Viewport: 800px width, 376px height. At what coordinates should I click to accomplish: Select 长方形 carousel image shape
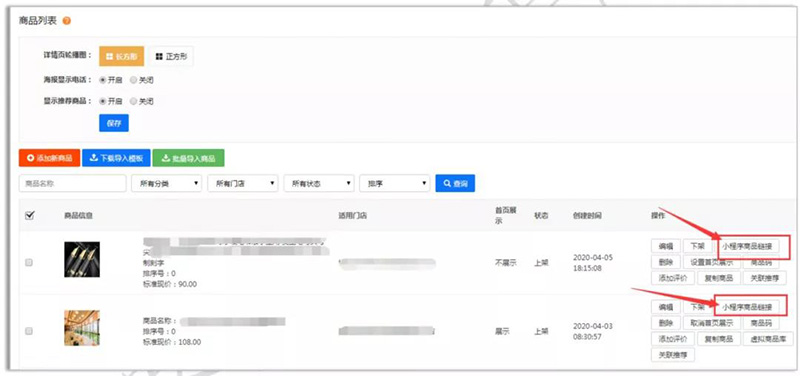coord(121,57)
